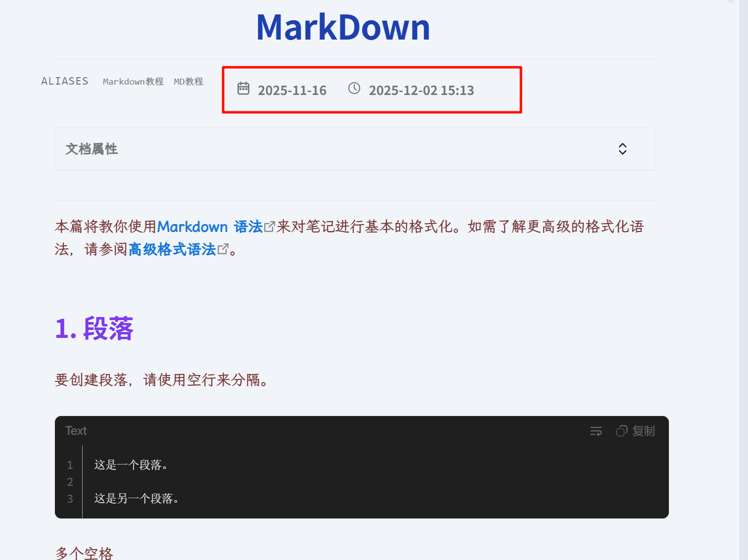Toggle the code block word wrap icon
The image size is (748, 560).
596,431
